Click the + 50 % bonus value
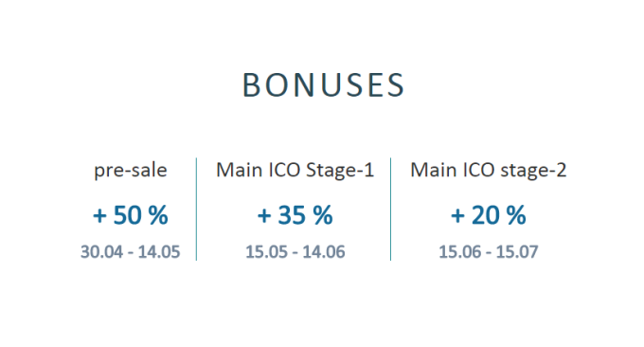644x347 pixels. coord(131,215)
